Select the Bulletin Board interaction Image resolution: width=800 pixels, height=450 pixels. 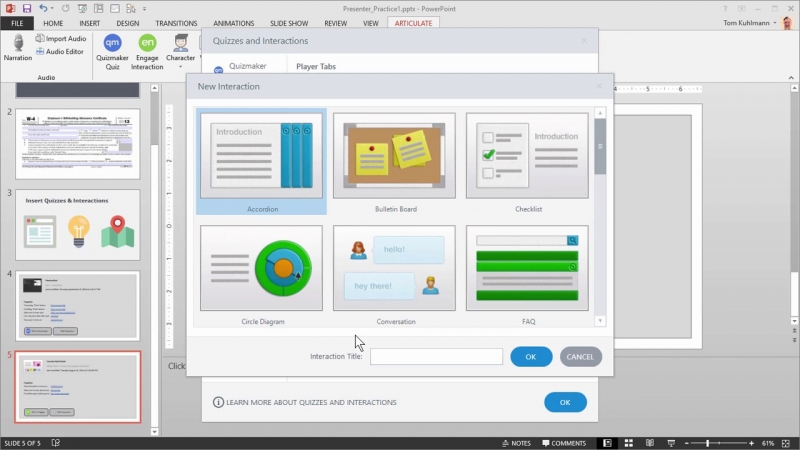(394, 161)
